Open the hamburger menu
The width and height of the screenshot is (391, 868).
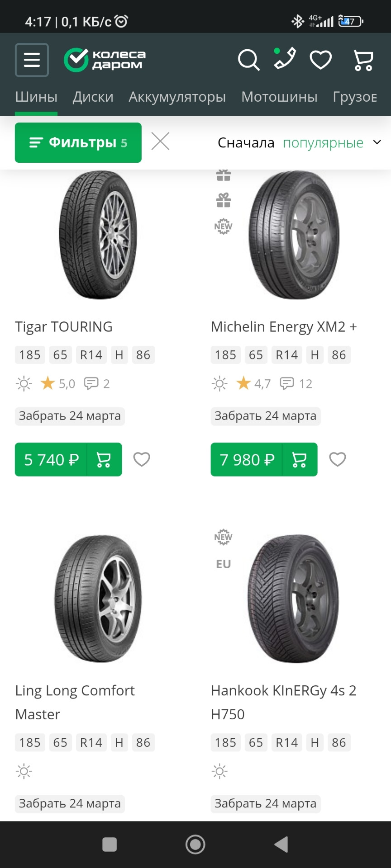(x=32, y=60)
